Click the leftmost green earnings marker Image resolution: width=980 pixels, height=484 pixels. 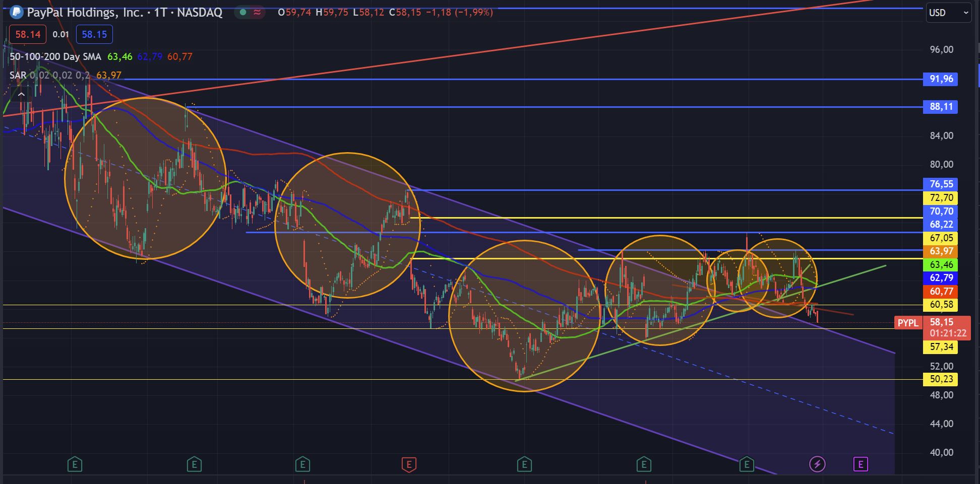coord(75,464)
